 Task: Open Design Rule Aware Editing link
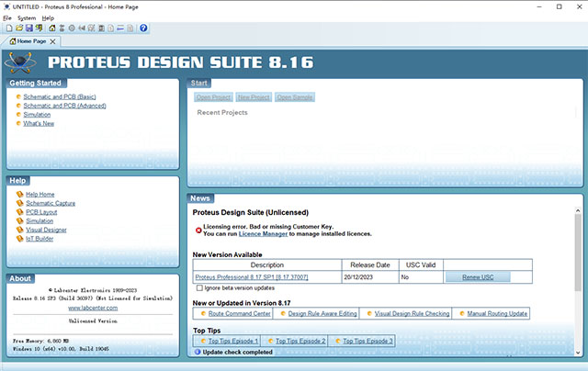(322, 313)
